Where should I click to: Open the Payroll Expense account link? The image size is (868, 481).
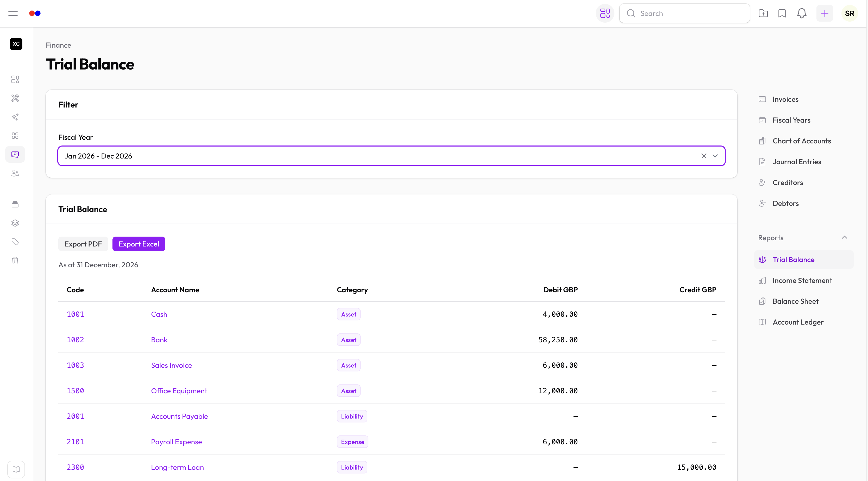point(177,442)
